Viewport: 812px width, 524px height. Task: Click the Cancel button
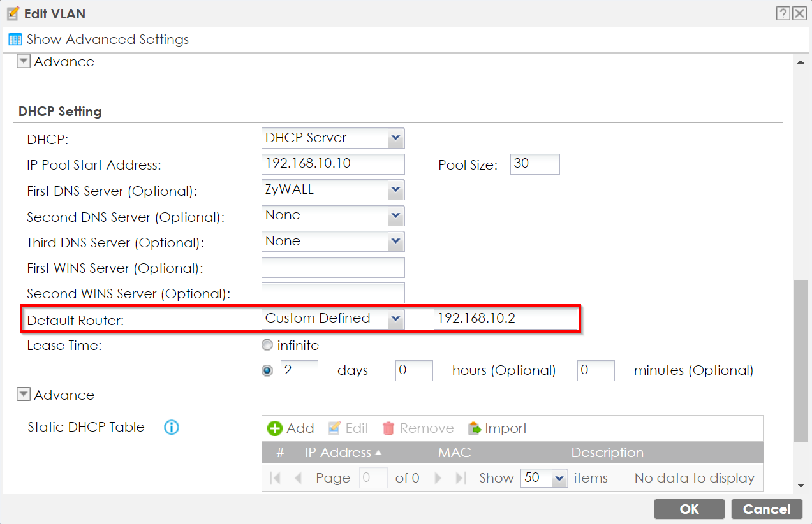766,509
